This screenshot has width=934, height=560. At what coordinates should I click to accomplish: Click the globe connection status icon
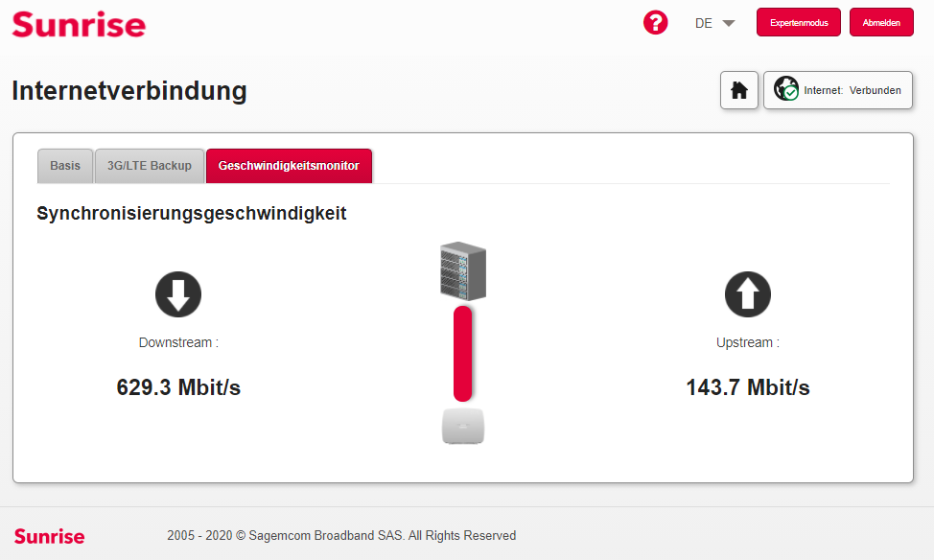pyautogui.click(x=786, y=89)
